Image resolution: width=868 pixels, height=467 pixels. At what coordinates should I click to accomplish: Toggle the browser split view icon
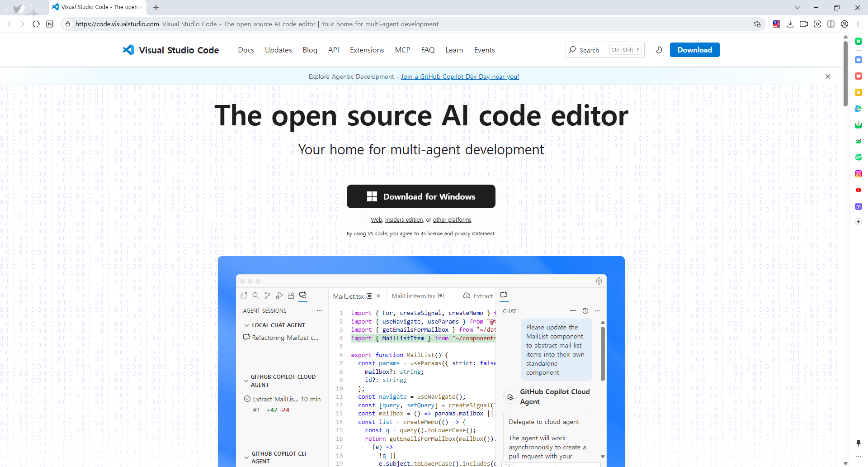(x=831, y=24)
